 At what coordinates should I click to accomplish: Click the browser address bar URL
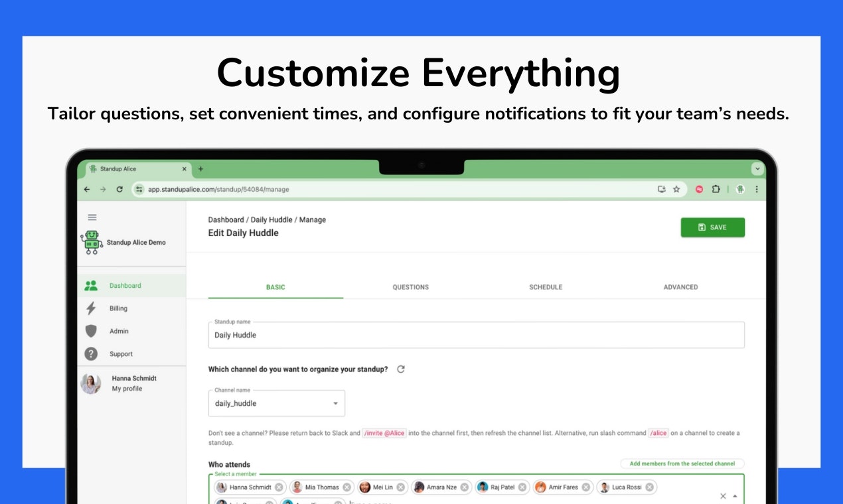point(218,189)
